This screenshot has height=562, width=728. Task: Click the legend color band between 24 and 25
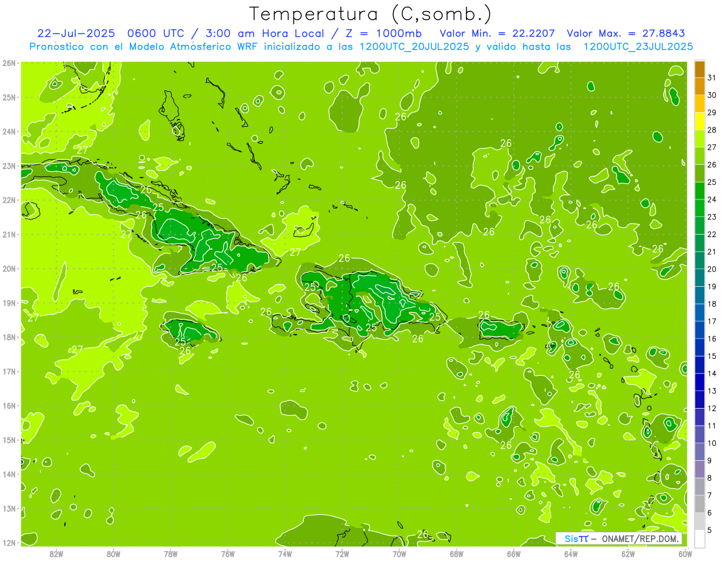click(699, 190)
